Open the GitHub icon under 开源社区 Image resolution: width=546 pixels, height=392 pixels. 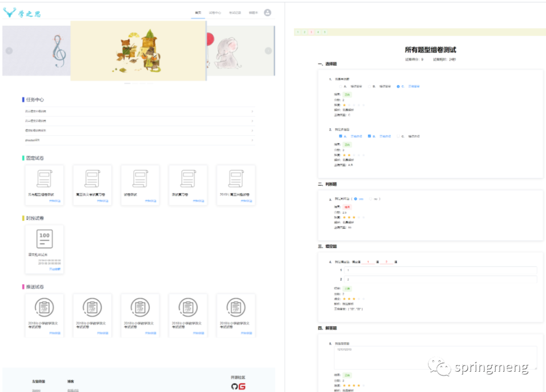coord(235,386)
